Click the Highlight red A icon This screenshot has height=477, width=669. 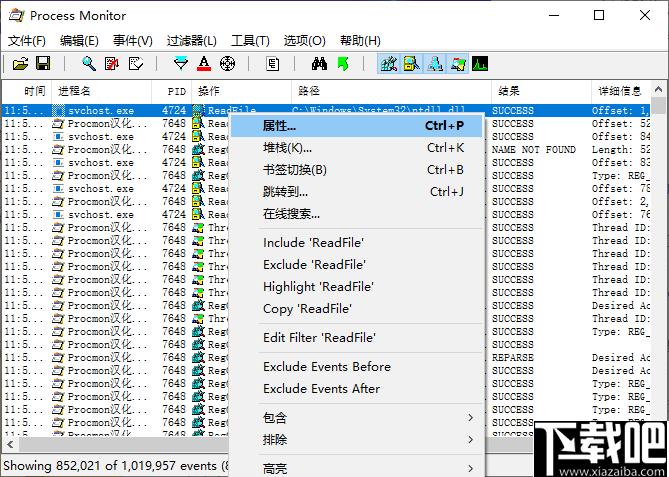204,64
